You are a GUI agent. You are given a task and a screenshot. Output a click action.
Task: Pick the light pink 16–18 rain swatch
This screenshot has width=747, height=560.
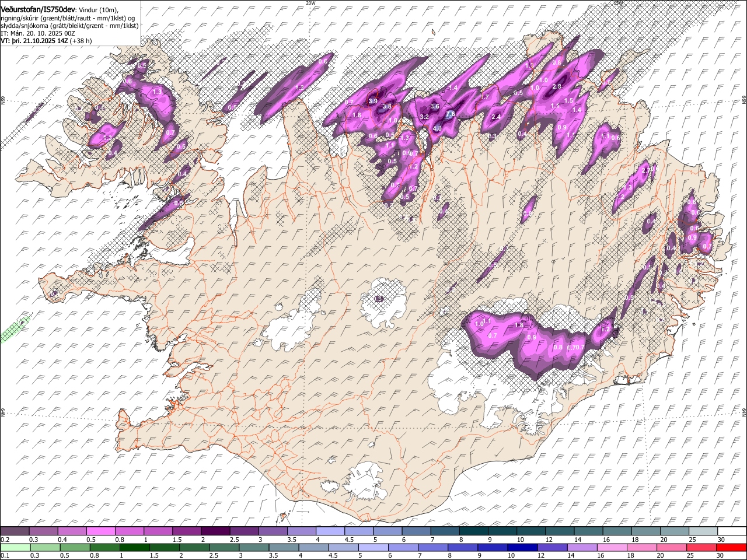pyautogui.click(x=611, y=547)
